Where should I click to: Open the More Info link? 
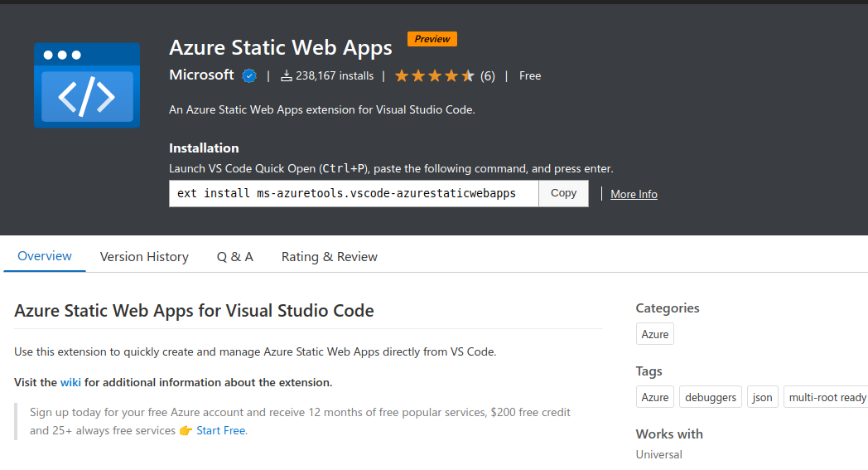(634, 194)
